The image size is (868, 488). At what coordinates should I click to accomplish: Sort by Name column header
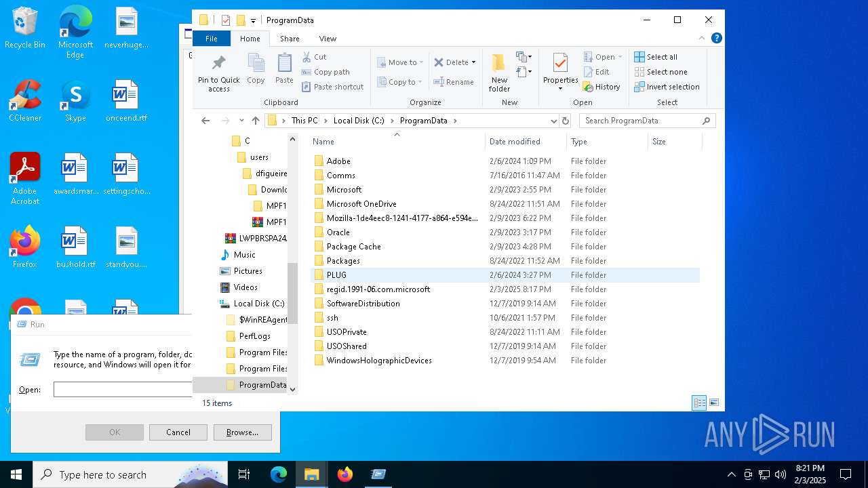[397, 142]
